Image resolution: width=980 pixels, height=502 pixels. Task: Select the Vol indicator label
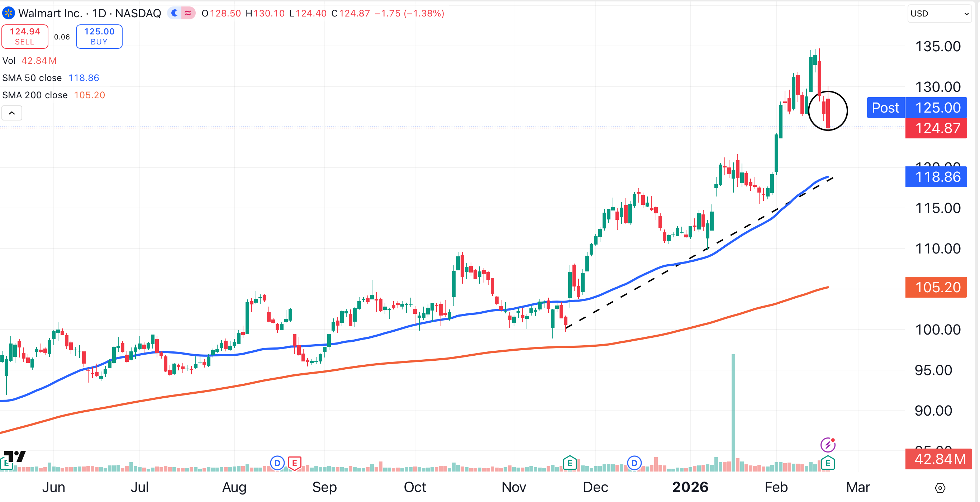pyautogui.click(x=9, y=61)
